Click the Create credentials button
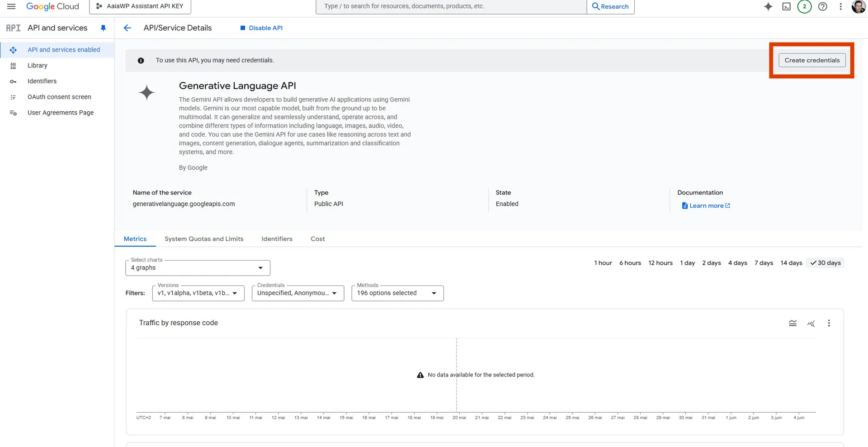This screenshot has width=868, height=447. click(x=812, y=60)
